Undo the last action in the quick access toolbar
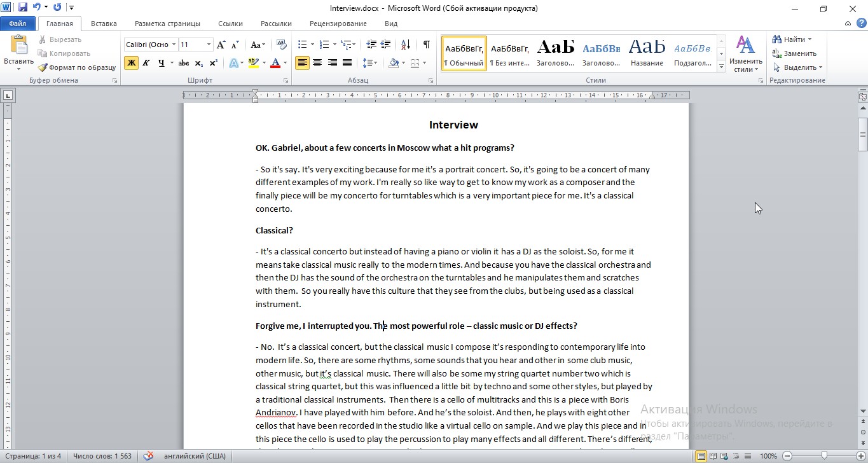Viewport: 868px width, 463px height. tap(36, 8)
